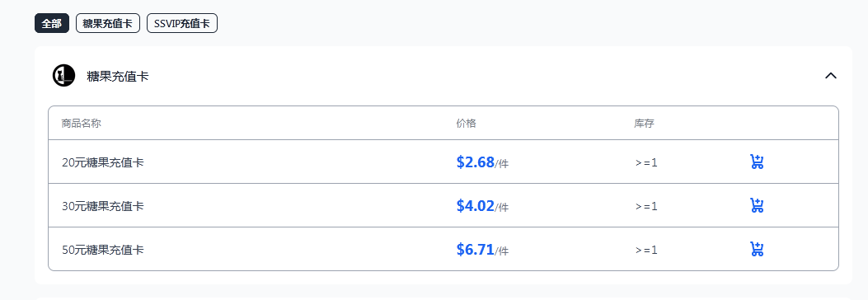The width and height of the screenshot is (868, 300).
Task: Click the 商品名称 column header
Action: click(82, 124)
